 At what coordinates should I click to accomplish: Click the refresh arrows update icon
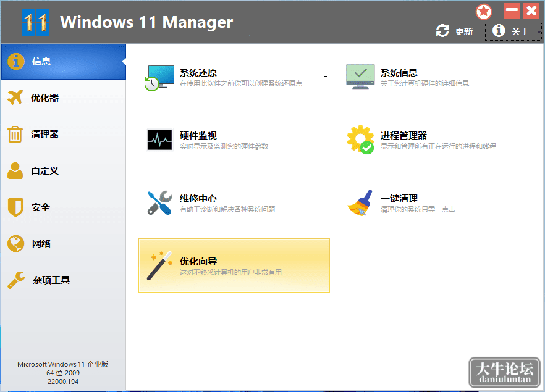(442, 31)
